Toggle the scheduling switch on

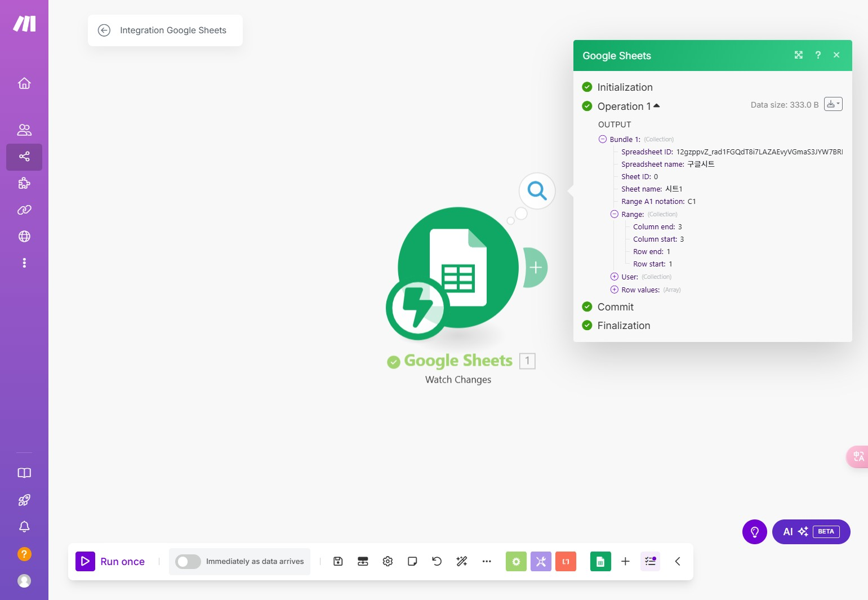point(188,562)
